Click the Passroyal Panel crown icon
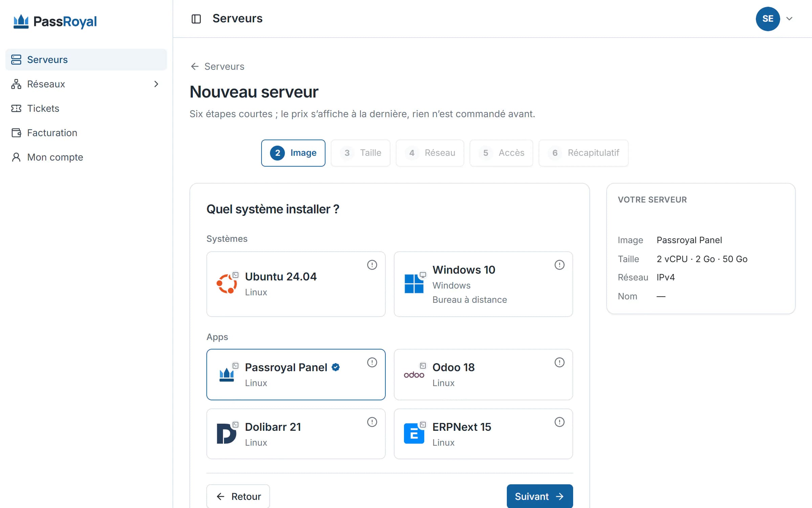The image size is (812, 508). (x=226, y=375)
